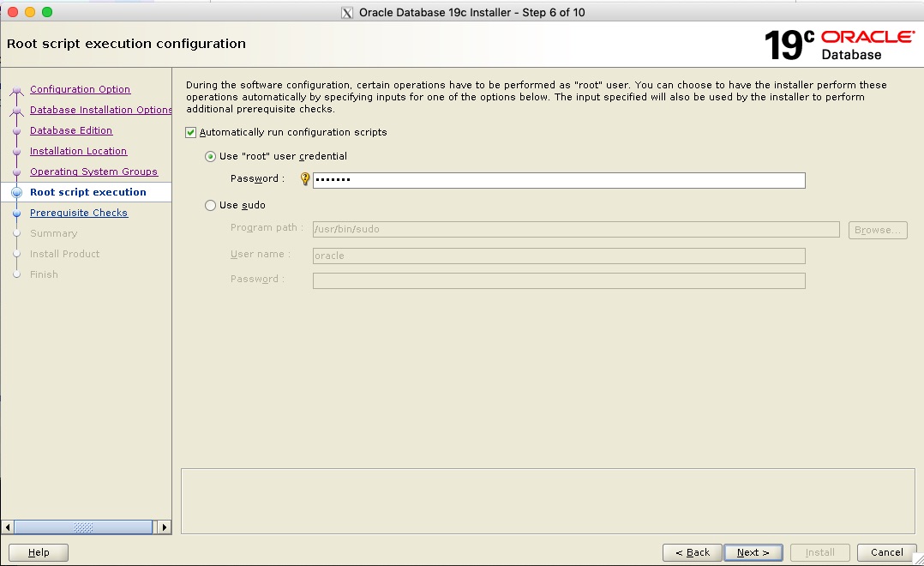Click the Operating System Groups step bullet
The width and height of the screenshot is (924, 566).
[16, 172]
